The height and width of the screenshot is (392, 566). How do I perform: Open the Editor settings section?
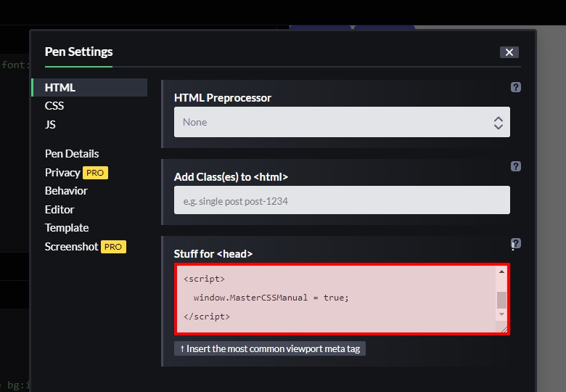(x=60, y=210)
